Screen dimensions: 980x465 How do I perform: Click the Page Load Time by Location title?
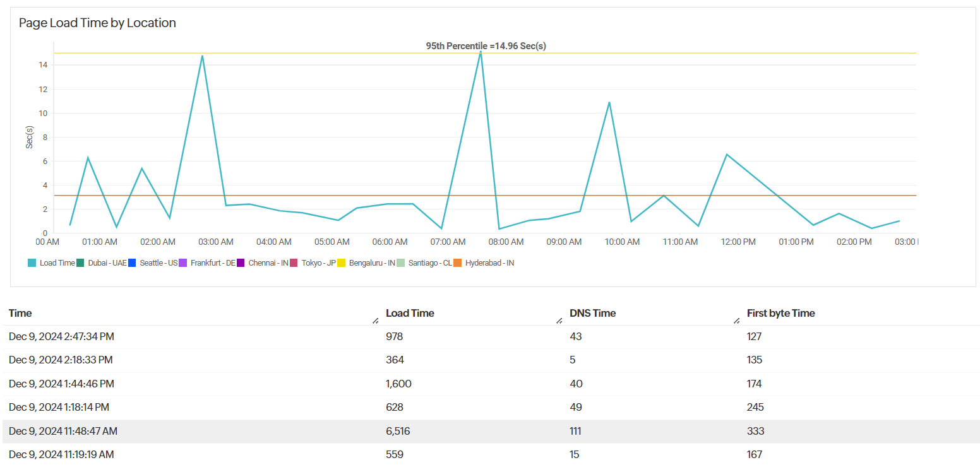click(98, 23)
